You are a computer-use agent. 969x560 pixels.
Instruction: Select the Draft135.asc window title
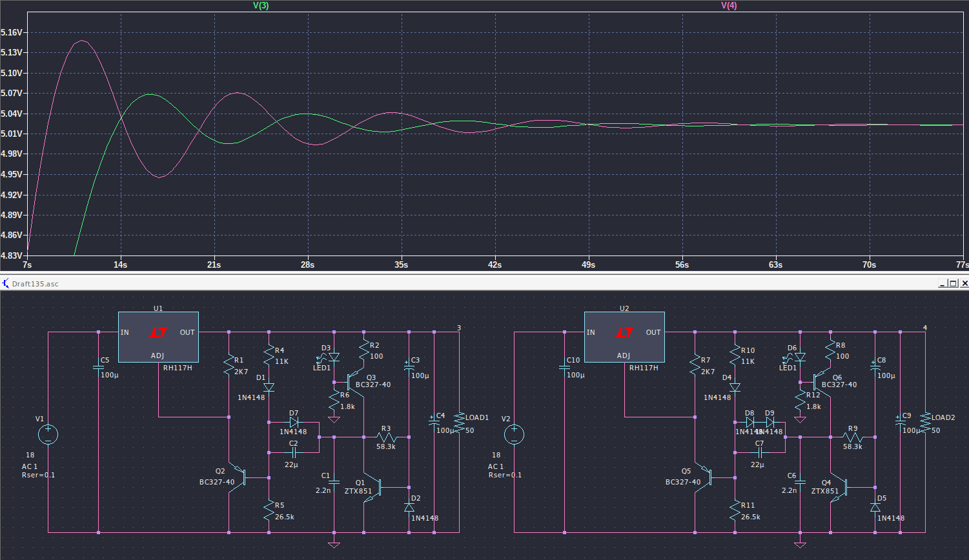pyautogui.click(x=35, y=284)
